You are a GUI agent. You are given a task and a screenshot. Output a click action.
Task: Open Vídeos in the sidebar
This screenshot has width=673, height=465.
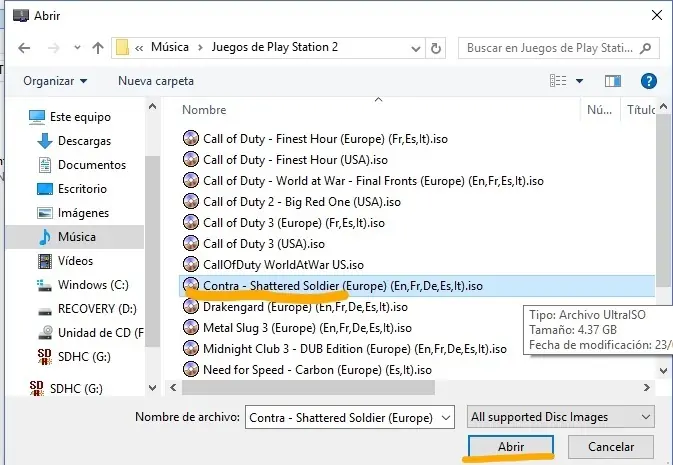pos(65,261)
